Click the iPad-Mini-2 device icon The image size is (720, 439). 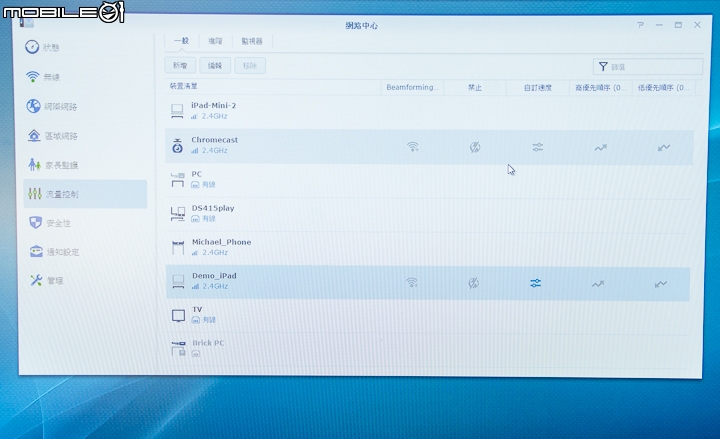pyautogui.click(x=177, y=111)
